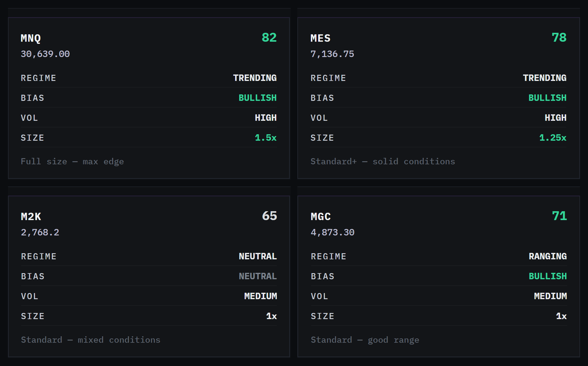
Task: Click the M2K regime value NEUTRAL
Action: pos(258,257)
